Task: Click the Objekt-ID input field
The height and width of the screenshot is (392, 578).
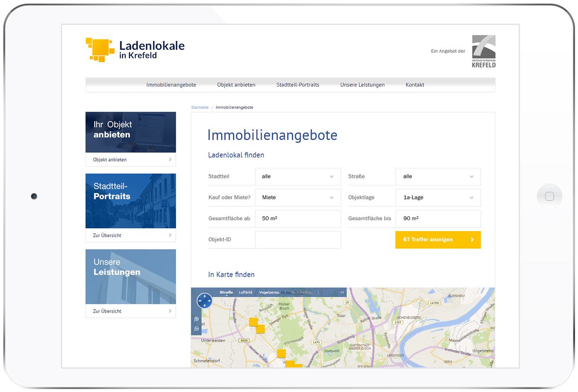Action: point(298,240)
